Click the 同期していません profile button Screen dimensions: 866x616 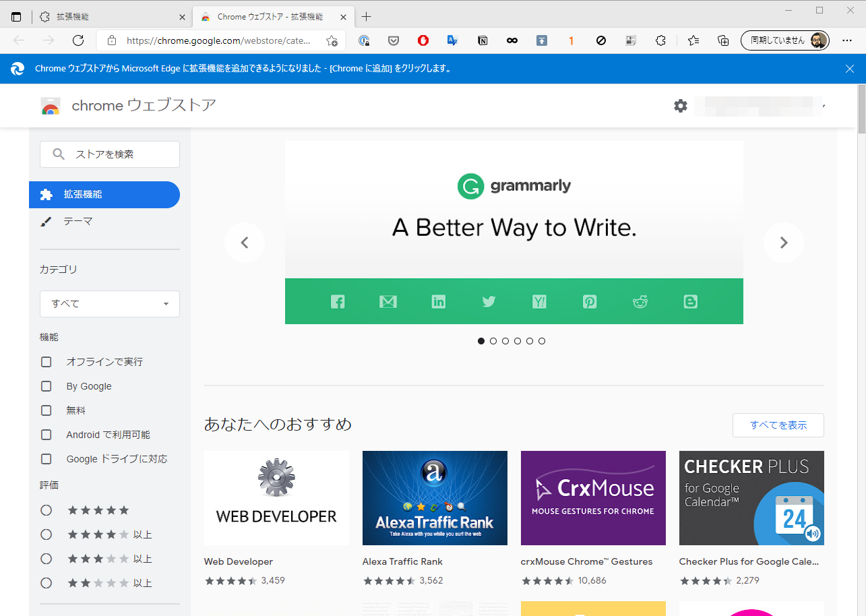(784, 40)
